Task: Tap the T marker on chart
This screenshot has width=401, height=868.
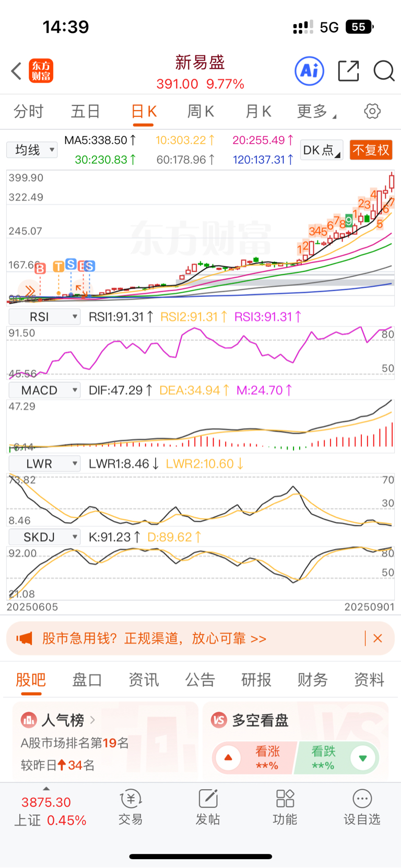Action: (58, 267)
